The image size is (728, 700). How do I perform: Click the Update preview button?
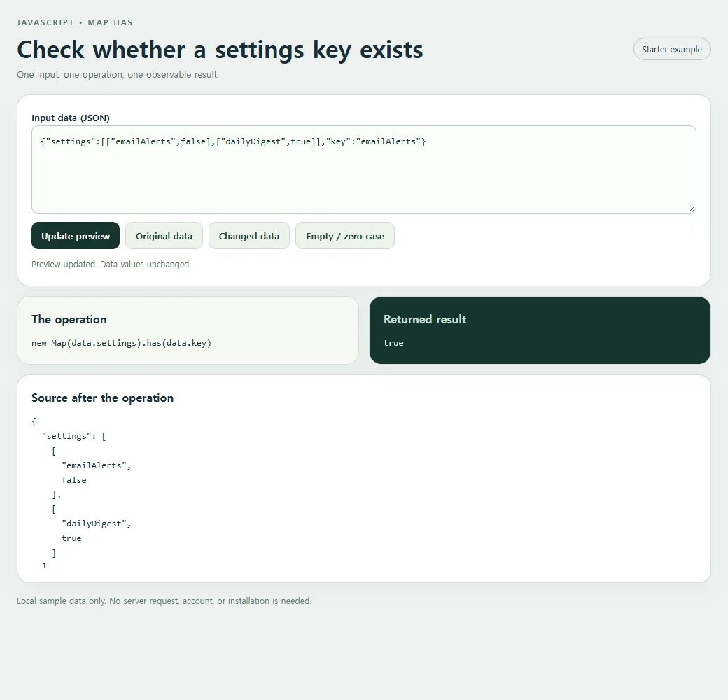click(76, 236)
